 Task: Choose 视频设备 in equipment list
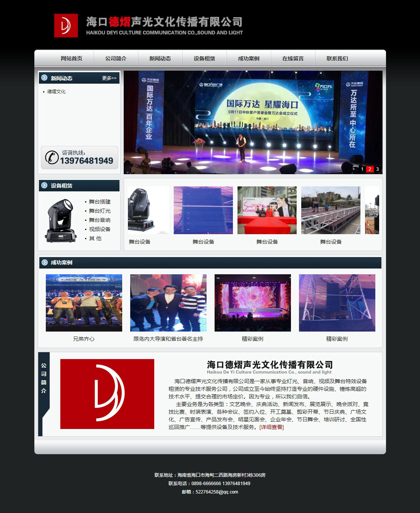[100, 229]
